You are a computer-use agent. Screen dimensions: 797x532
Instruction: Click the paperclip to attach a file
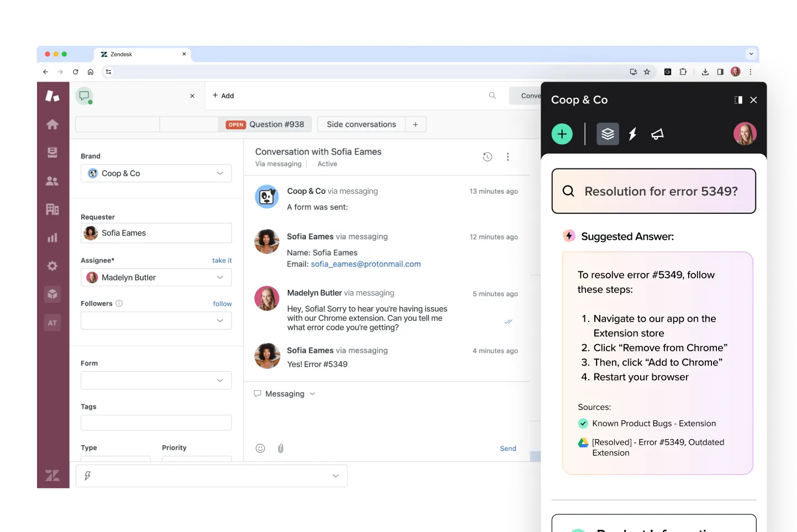pos(281,448)
